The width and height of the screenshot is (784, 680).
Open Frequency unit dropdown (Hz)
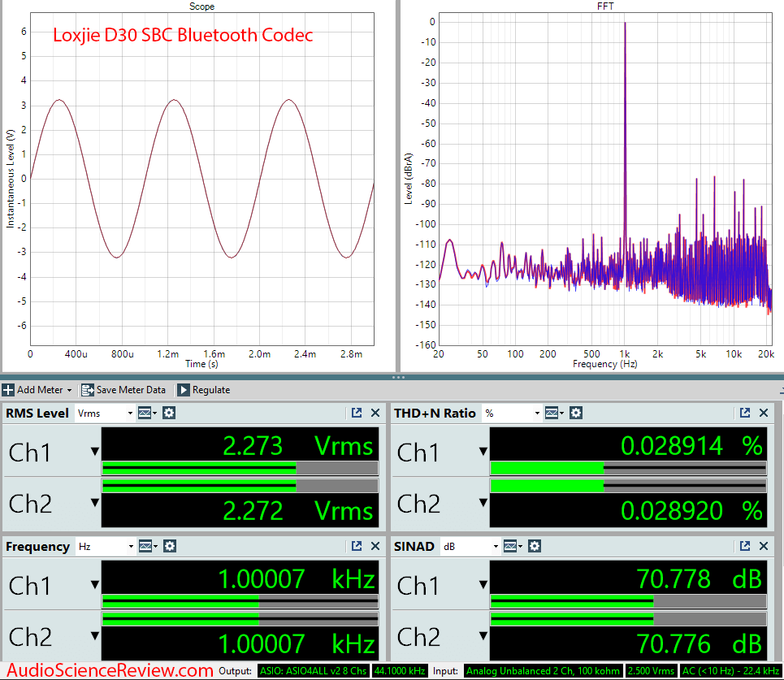[105, 547]
